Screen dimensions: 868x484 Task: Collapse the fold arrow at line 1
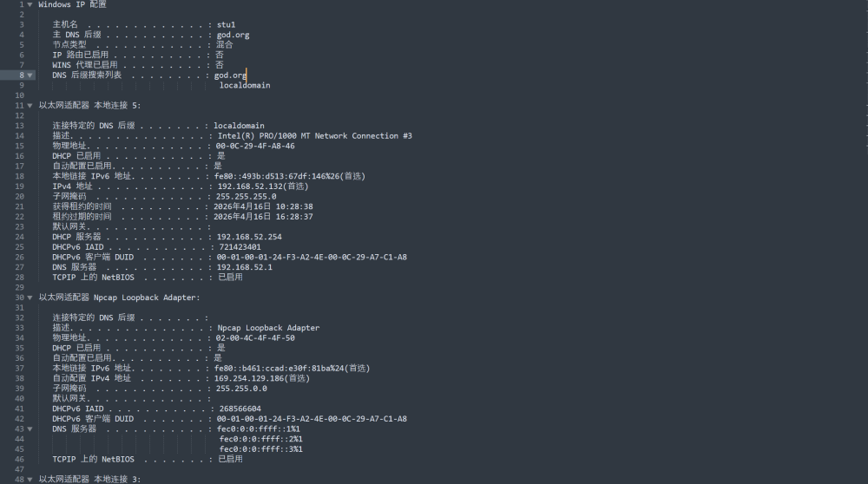coord(30,4)
